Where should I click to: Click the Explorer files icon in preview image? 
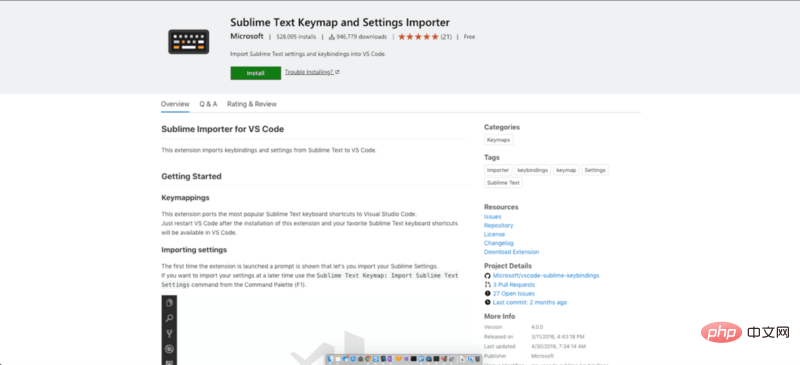pyautogui.click(x=169, y=303)
